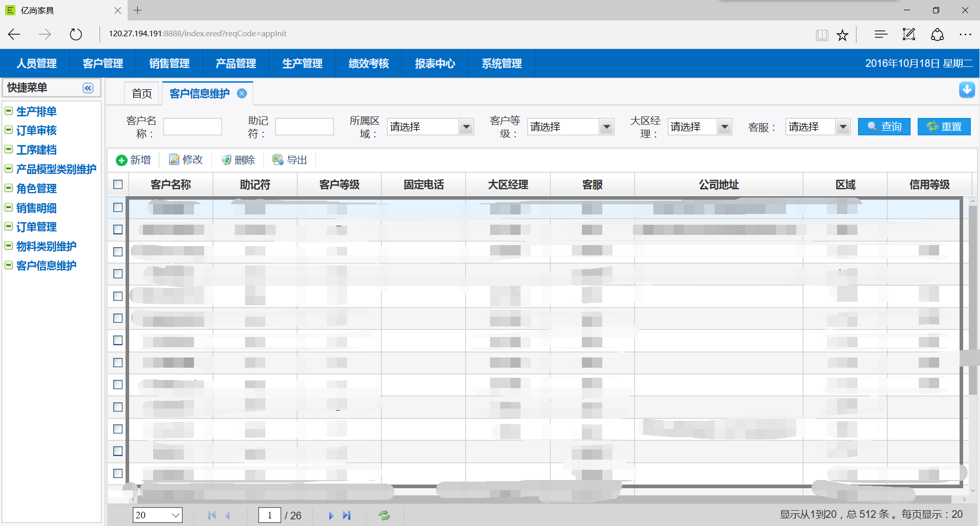Click the 导出 export icon
Image resolution: width=980 pixels, height=526 pixels.
pyautogui.click(x=278, y=160)
